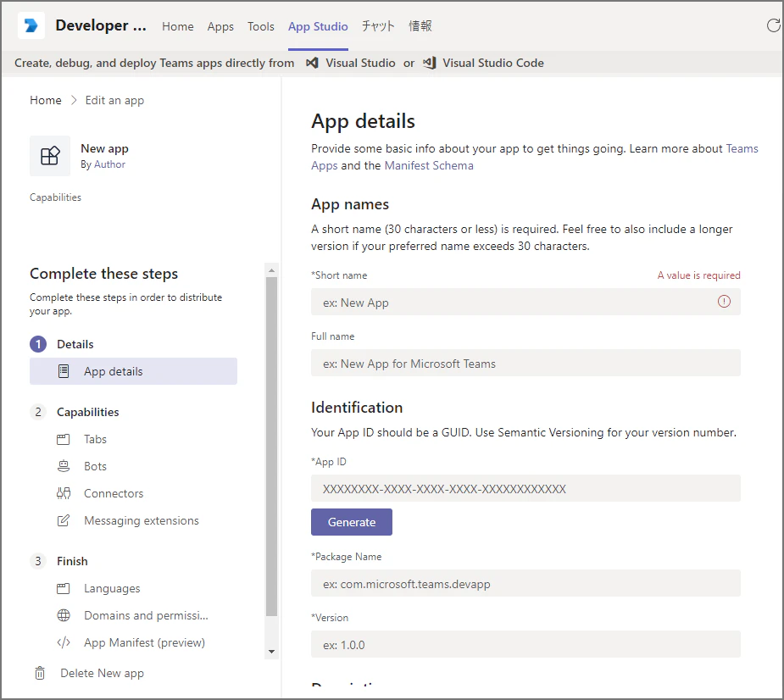Select App Manifest (preview) under Finish
784x700 pixels.
144,642
